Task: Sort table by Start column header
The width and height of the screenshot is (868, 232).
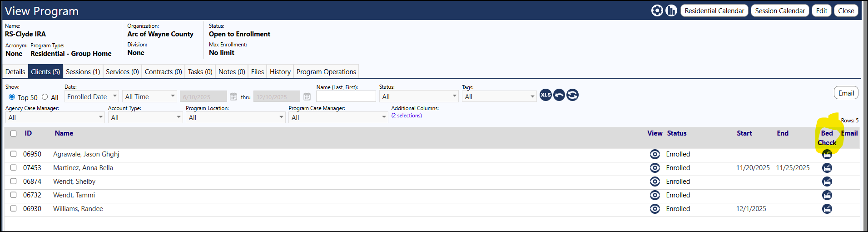Action: (x=744, y=133)
